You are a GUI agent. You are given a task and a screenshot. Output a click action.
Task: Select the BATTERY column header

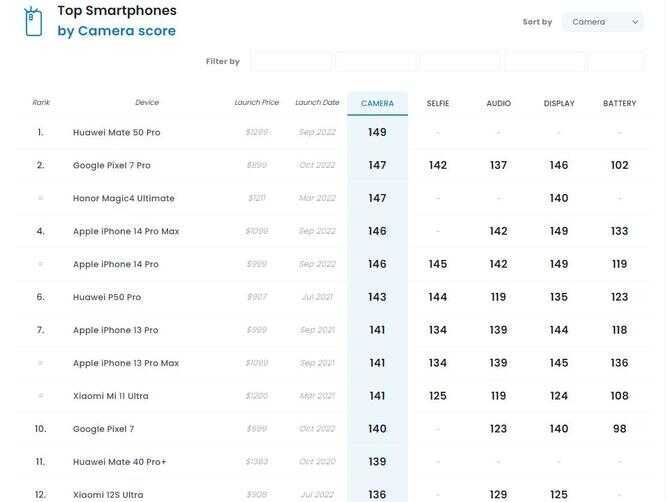click(x=620, y=104)
